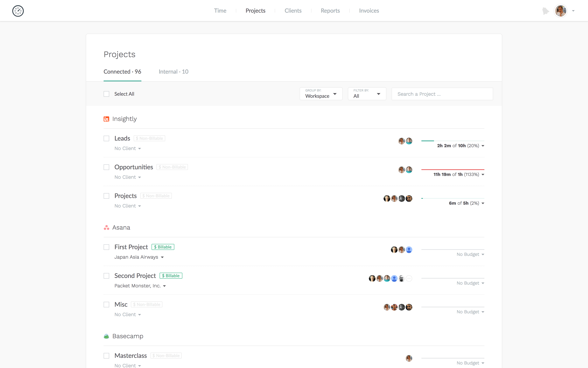
Task: Go to the Reports tab
Action: (330, 11)
